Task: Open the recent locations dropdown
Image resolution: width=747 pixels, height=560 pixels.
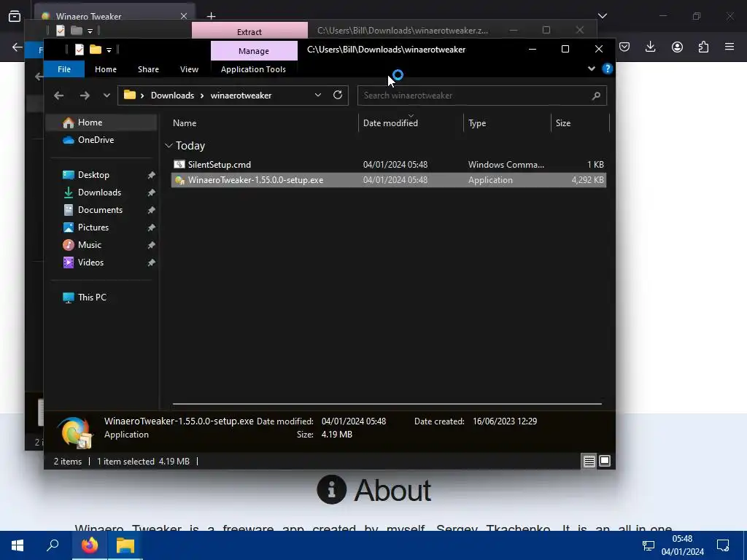Action: (107, 96)
